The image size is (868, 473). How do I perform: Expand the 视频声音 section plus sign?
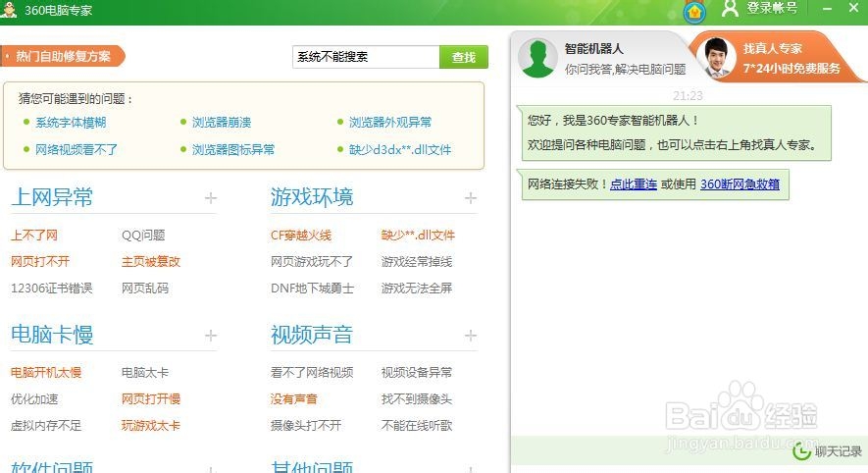click(471, 335)
